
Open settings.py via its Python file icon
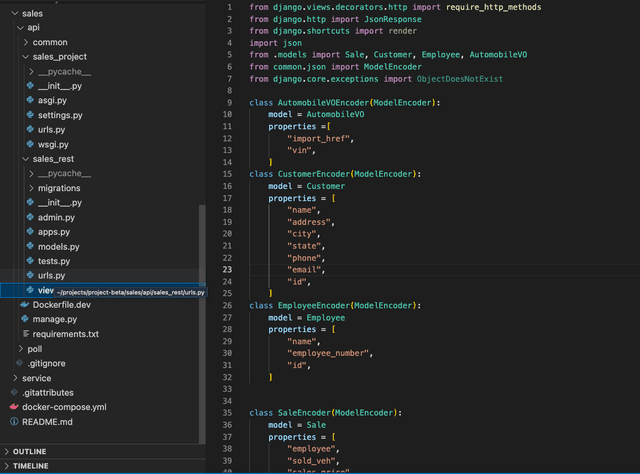click(30, 115)
